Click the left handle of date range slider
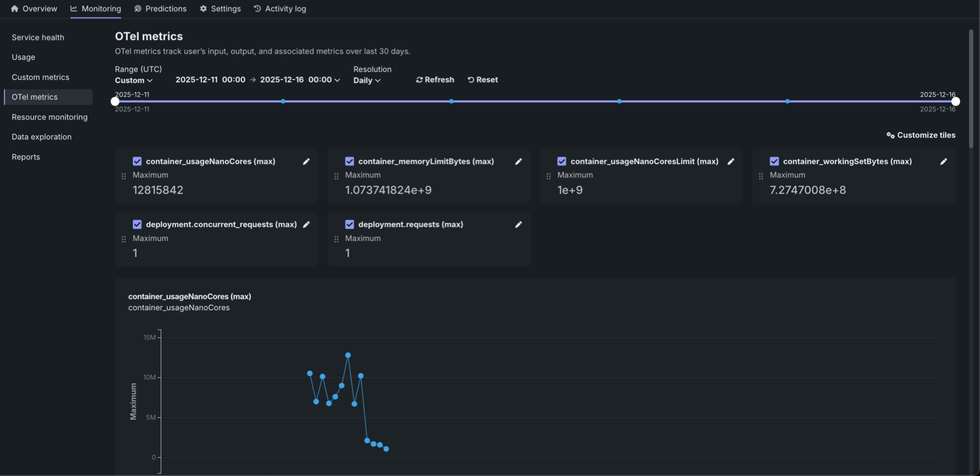This screenshot has width=980, height=476. (116, 102)
